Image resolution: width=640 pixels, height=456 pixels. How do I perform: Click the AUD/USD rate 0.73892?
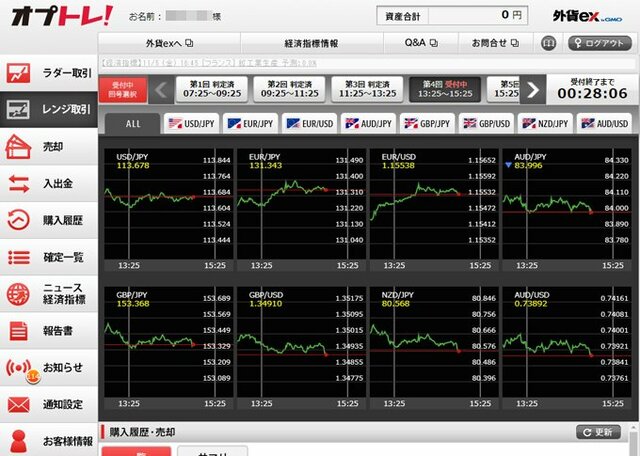[531, 303]
